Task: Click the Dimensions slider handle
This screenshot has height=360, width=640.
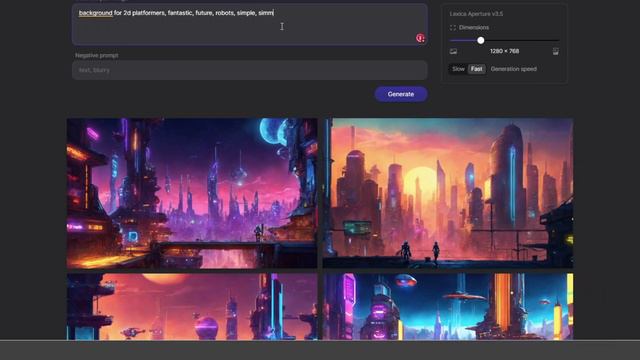Action: [x=481, y=40]
